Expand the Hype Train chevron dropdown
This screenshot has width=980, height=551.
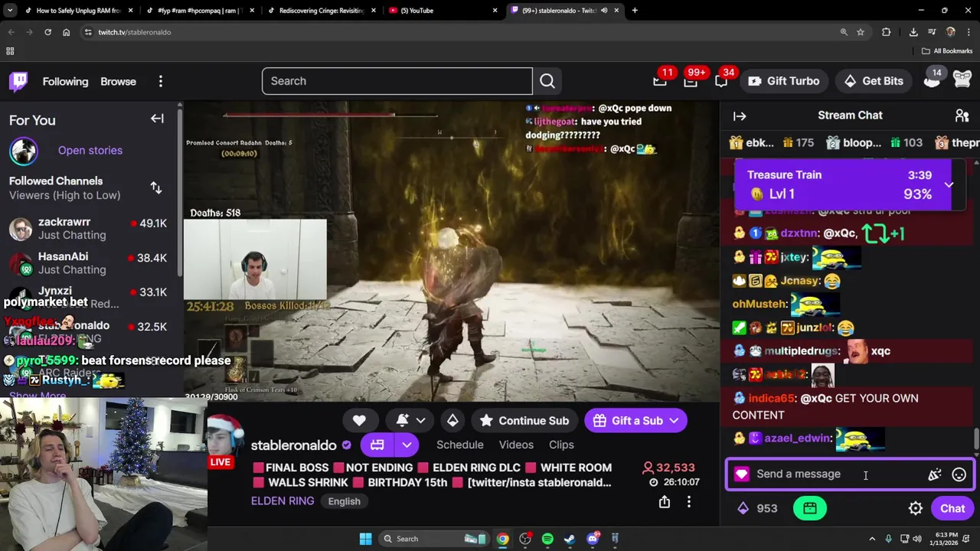click(407, 445)
